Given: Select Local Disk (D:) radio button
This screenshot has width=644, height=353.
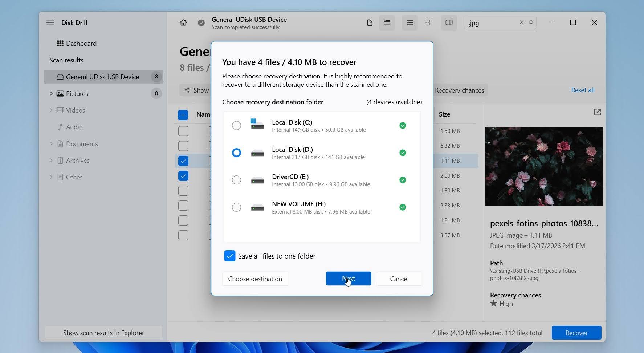Looking at the screenshot, I should click(236, 153).
